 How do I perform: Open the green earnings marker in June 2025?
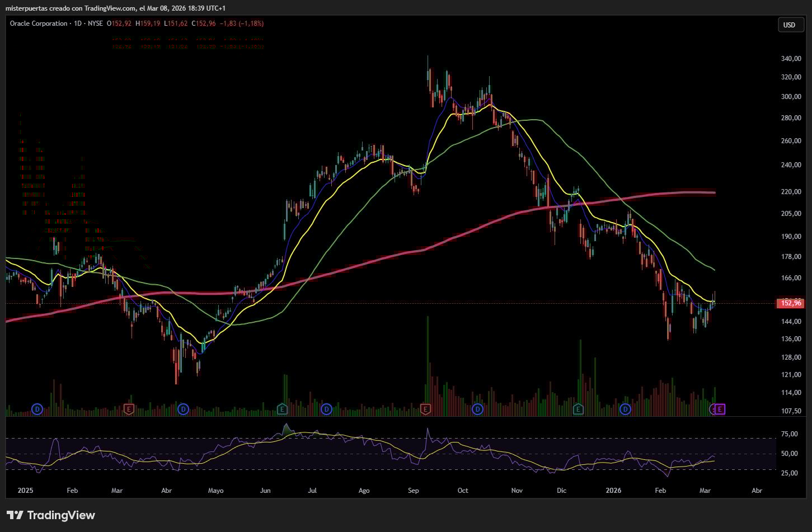point(282,409)
